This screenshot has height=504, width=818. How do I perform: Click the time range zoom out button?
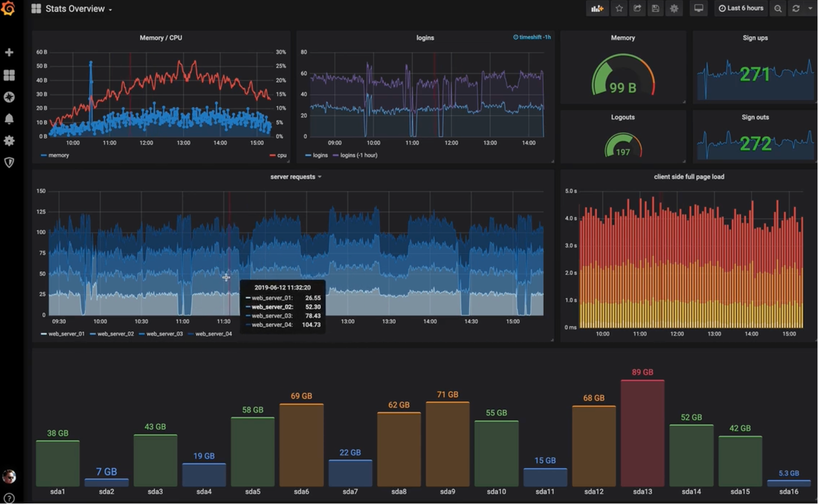click(777, 9)
